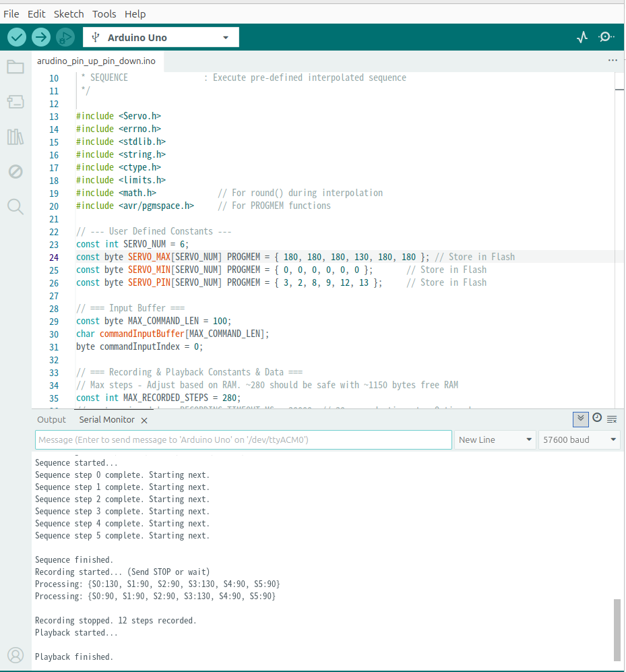Open the File menu

pyautogui.click(x=11, y=14)
